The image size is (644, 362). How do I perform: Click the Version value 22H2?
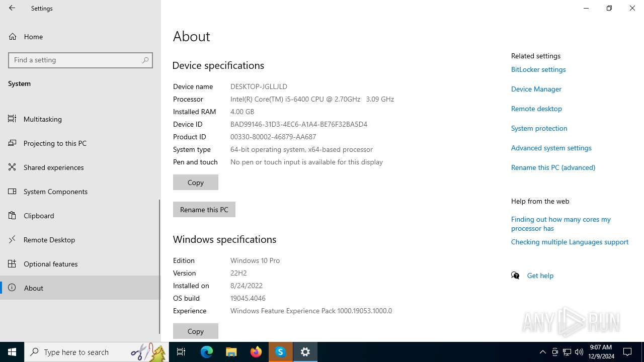tap(238, 273)
